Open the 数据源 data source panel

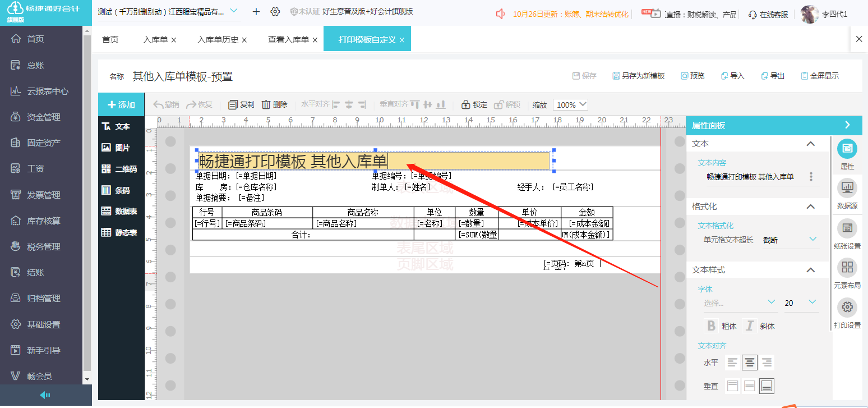[847, 194]
